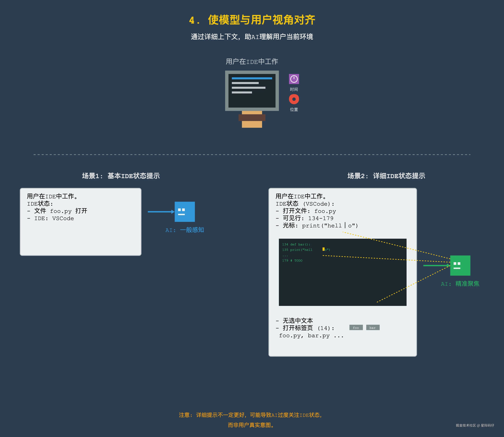
Task: Click the red location pin icon
Action: tap(294, 99)
